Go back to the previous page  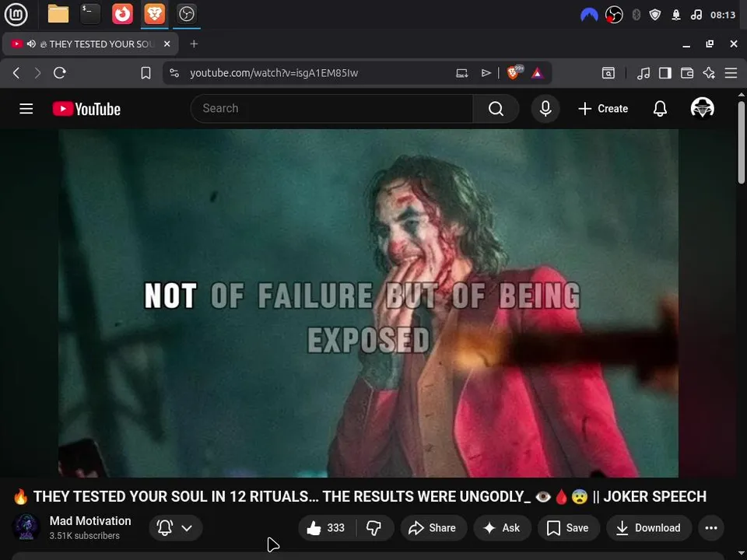tap(16, 73)
